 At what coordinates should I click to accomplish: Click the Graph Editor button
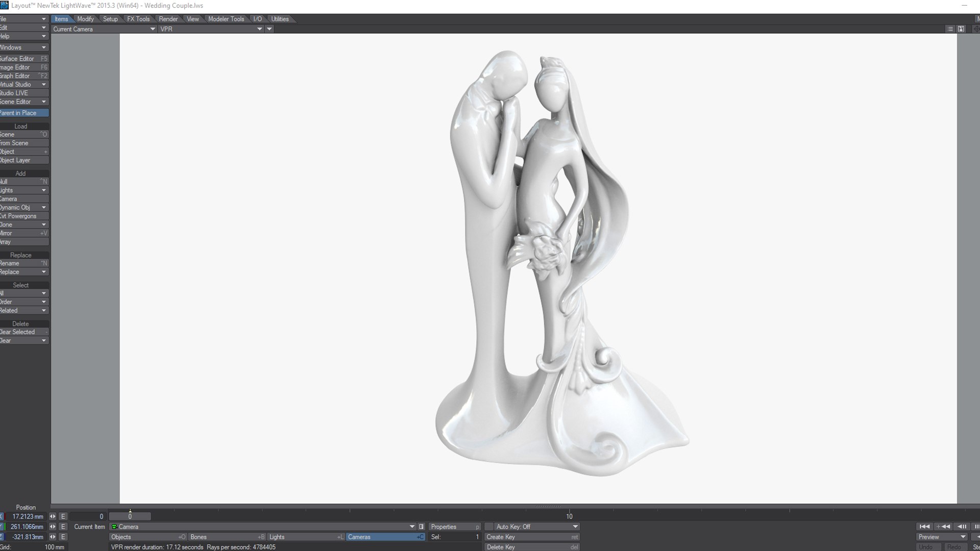(24, 76)
